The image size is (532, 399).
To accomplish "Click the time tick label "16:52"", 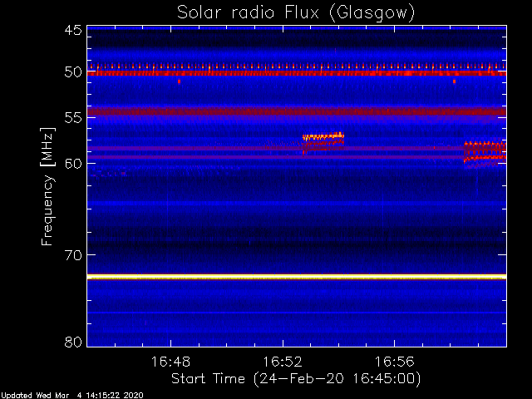I will pyautogui.click(x=283, y=362).
